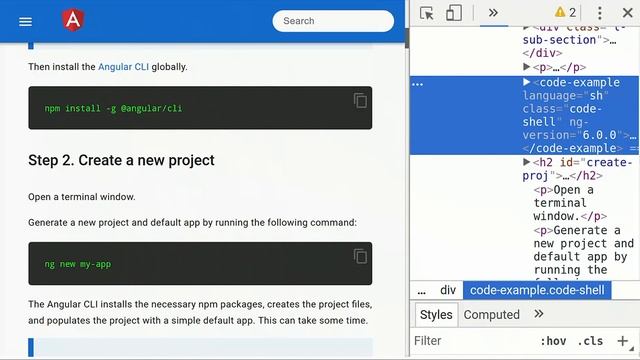640x360 pixels.
Task: Show more style pane tabs
Action: click(539, 314)
